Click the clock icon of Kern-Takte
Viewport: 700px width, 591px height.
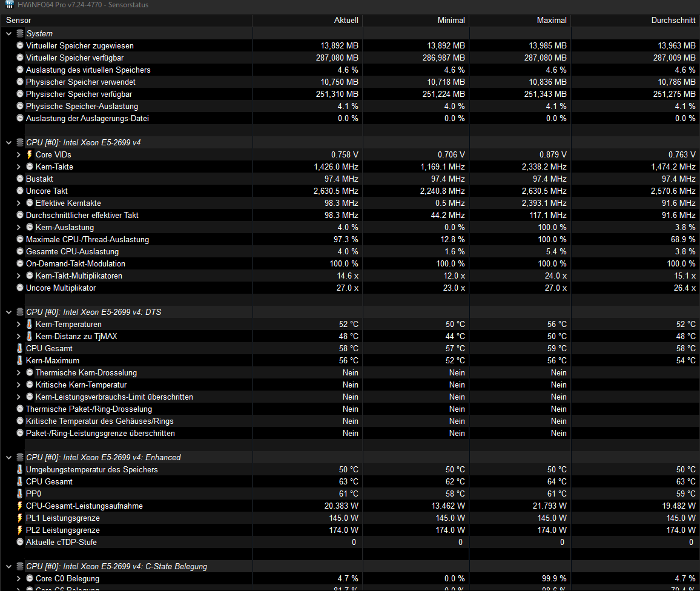coord(30,167)
